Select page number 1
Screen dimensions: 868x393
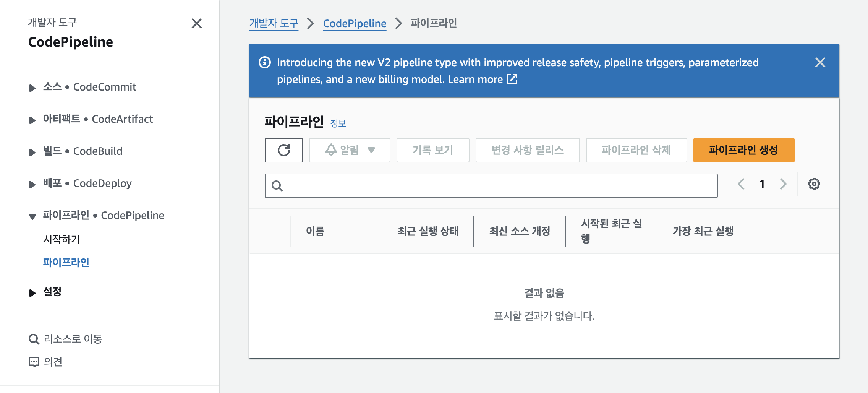click(762, 184)
